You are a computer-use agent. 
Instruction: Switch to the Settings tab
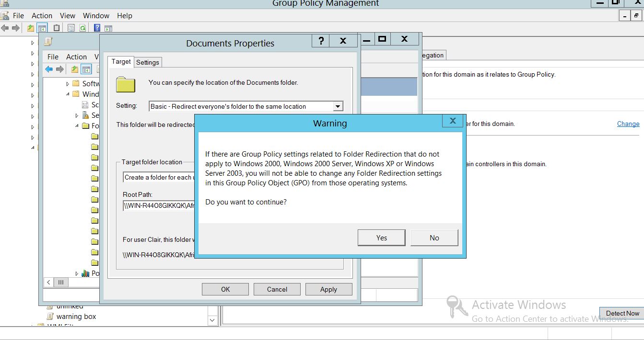pyautogui.click(x=147, y=62)
